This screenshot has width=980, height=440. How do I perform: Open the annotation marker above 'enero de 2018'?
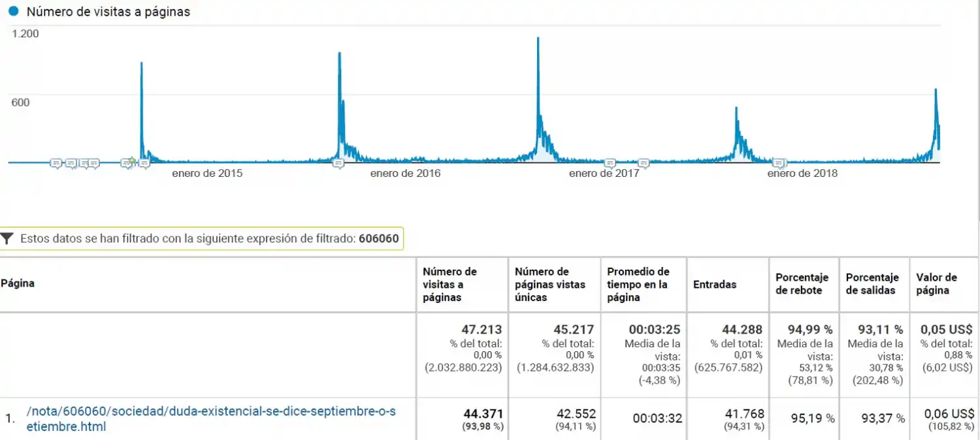(x=779, y=163)
